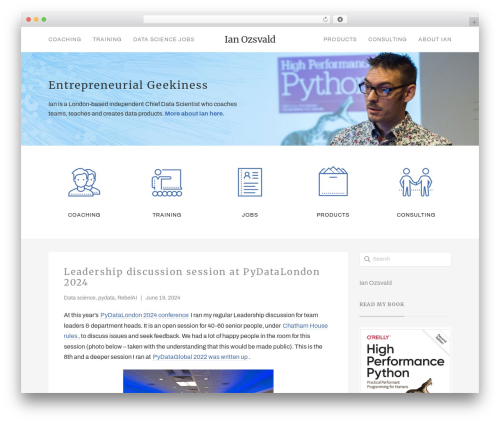Open the Leadership discussion session post title
500x423 pixels.
[191, 277]
